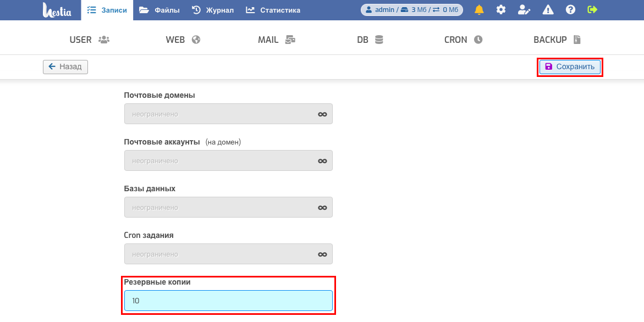
Task: Open the notifications bell
Action: (479, 10)
